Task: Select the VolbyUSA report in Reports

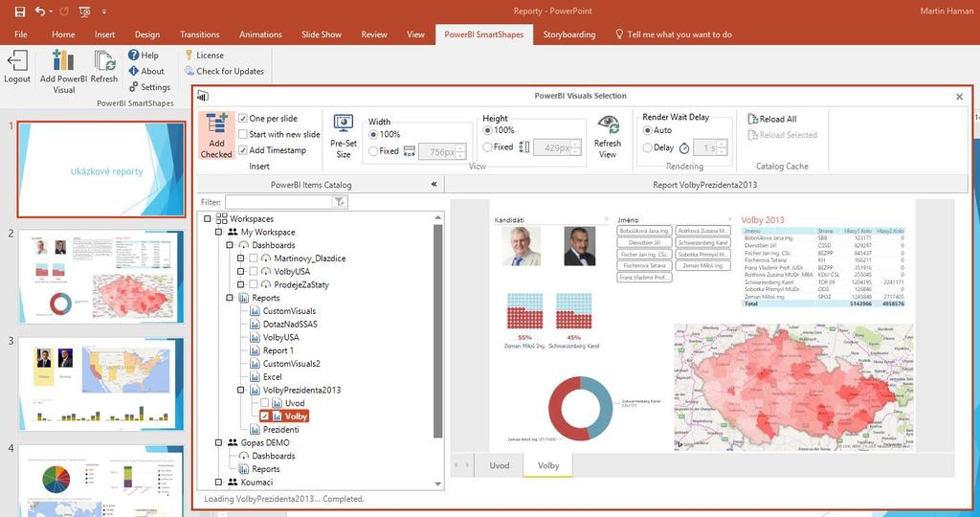Action: 280,337
